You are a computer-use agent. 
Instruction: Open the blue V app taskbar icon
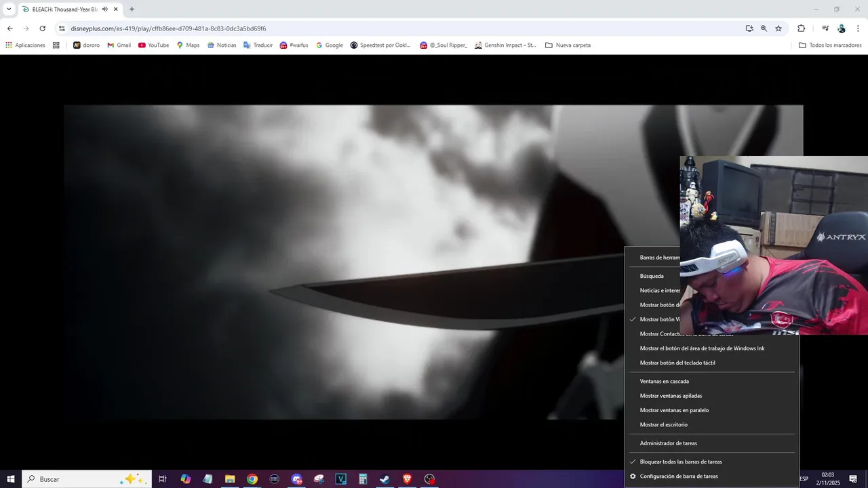341,479
